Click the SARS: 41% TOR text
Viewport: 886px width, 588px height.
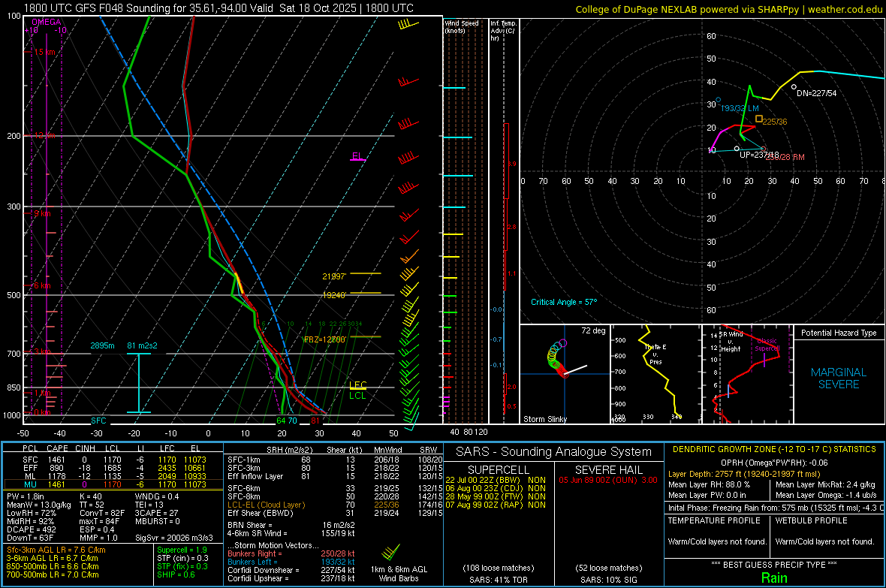click(498, 580)
